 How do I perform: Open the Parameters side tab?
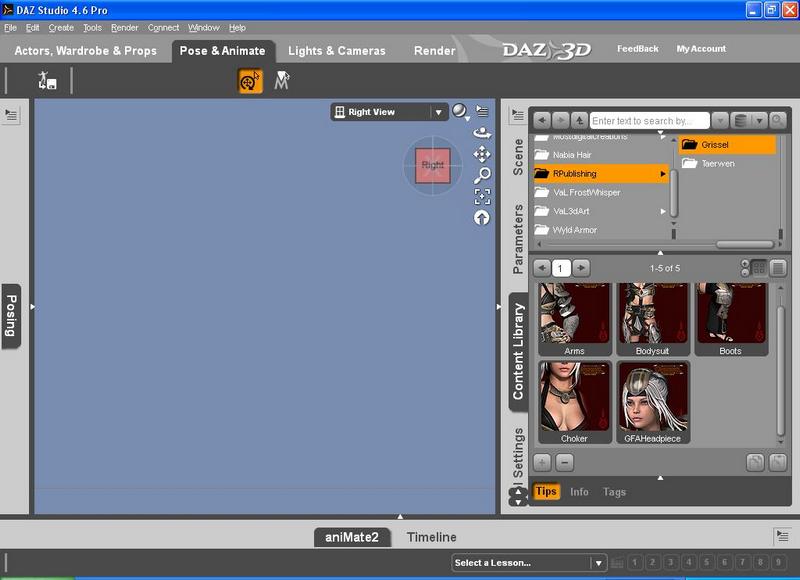coord(518,239)
